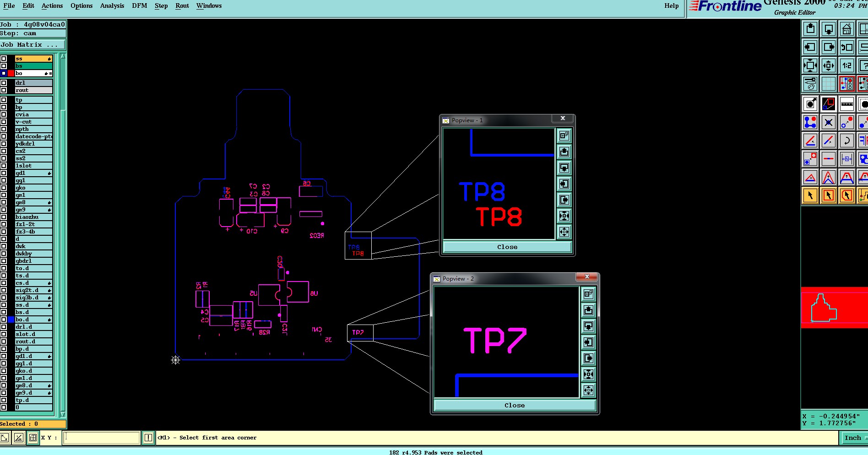Toggle the biaozhu layer checkbox
Image resolution: width=868 pixels, height=455 pixels.
coord(4,217)
